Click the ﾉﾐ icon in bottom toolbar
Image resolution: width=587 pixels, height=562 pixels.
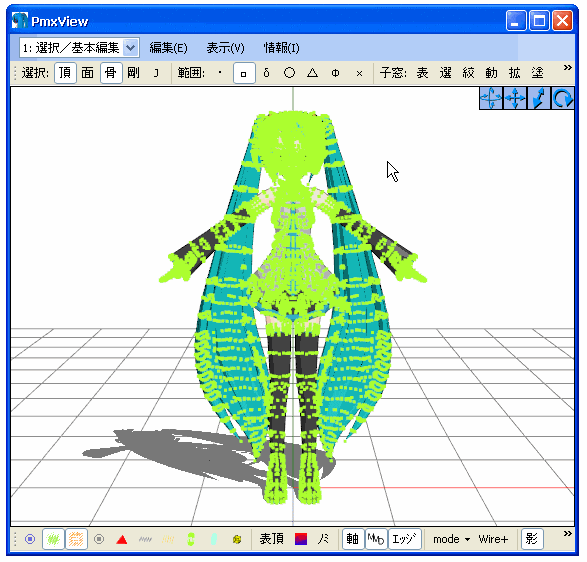(x=323, y=539)
